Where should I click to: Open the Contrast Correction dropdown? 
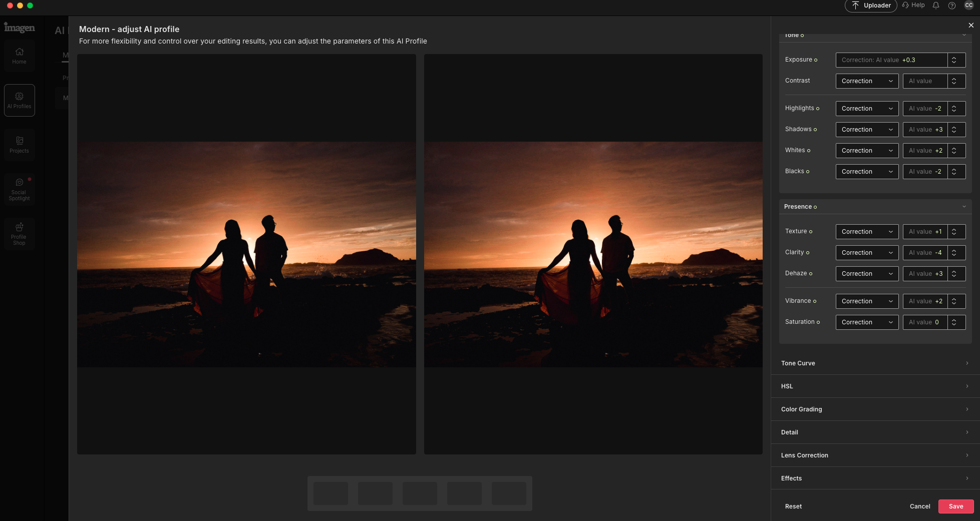pos(867,81)
